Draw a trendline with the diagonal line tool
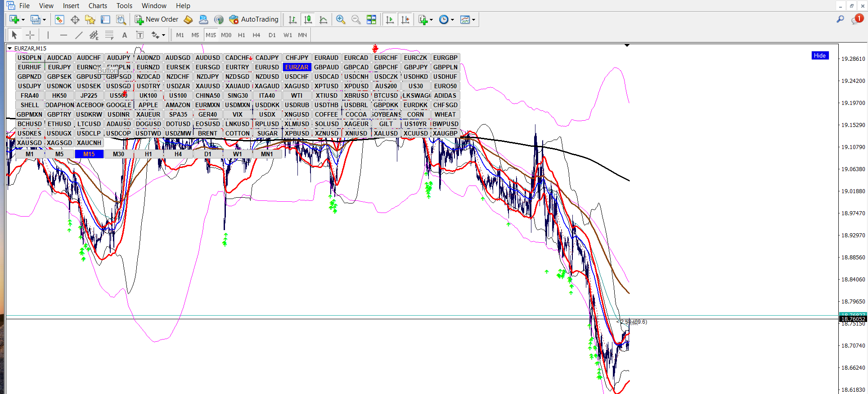The width and height of the screenshot is (868, 394). point(79,35)
